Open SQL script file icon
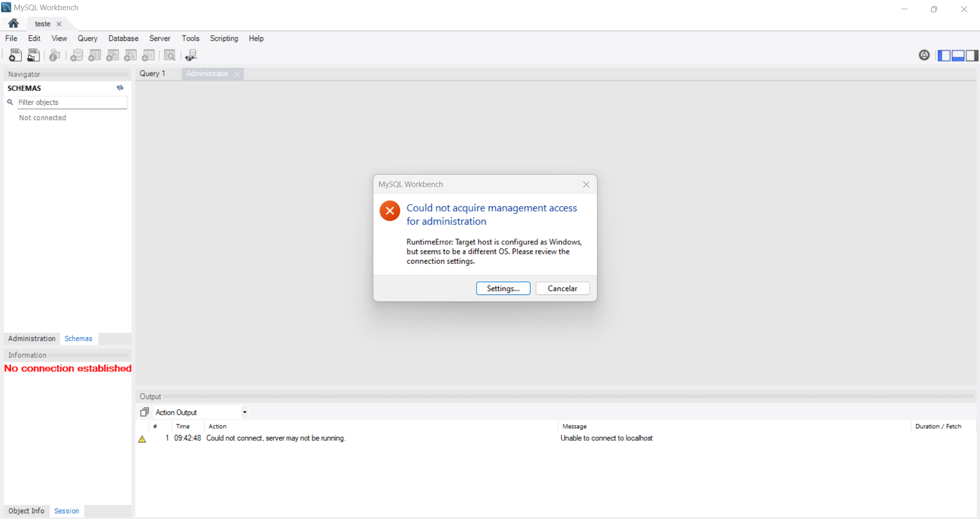This screenshot has width=980, height=519. [34, 55]
